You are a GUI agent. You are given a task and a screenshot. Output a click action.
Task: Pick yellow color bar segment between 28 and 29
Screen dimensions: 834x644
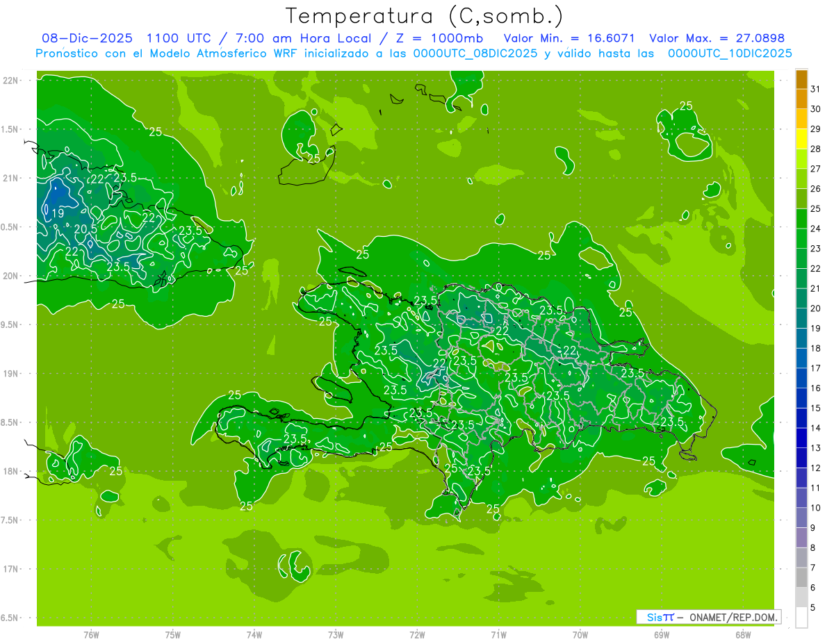click(x=801, y=139)
